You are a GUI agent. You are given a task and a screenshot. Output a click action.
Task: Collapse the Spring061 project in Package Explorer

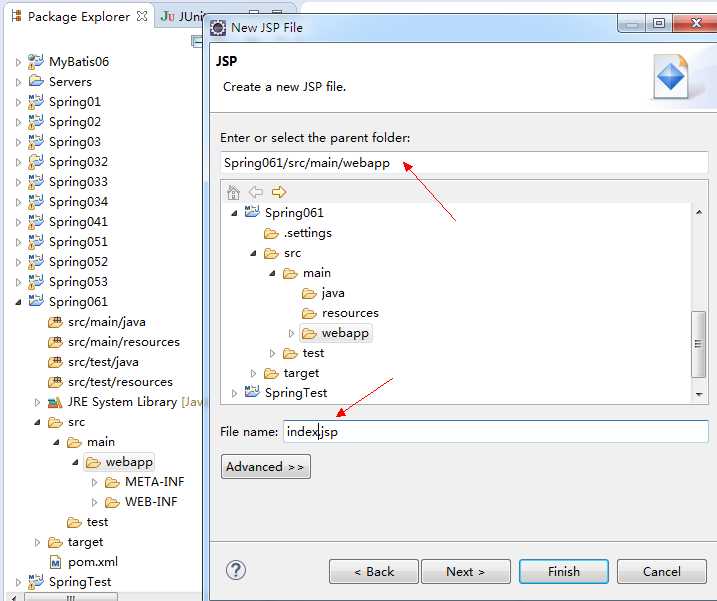coord(18,302)
